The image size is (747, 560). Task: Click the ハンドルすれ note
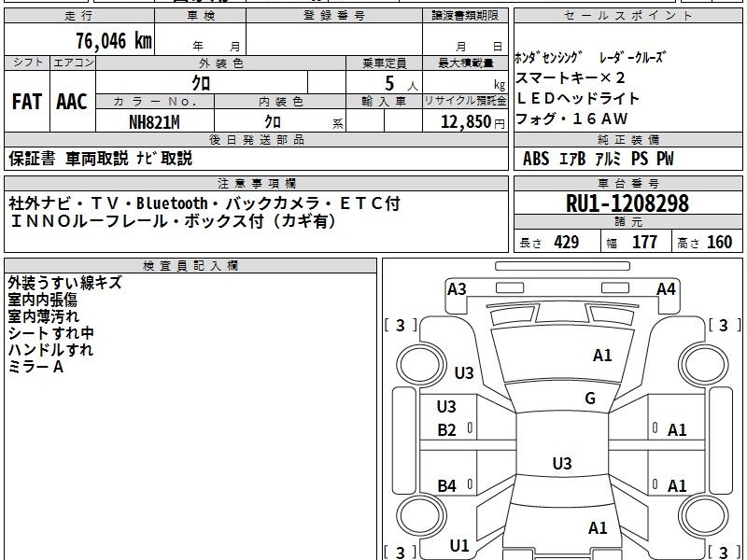(x=50, y=349)
